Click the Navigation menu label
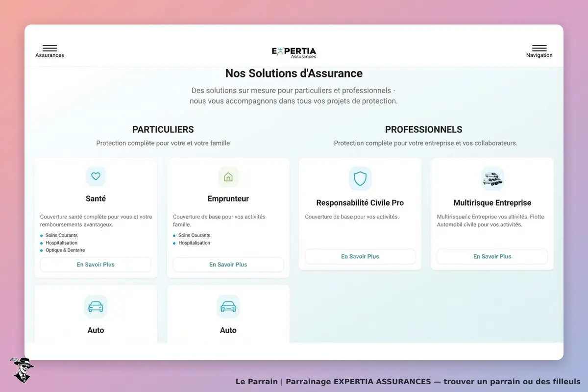The width and height of the screenshot is (588, 392). (x=539, y=55)
